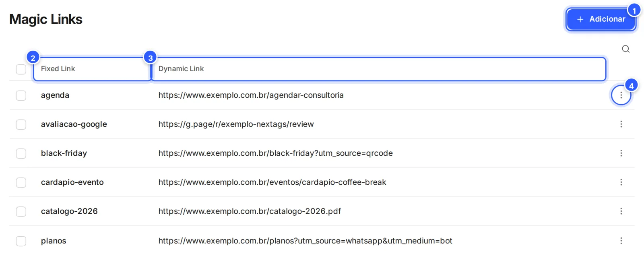
Task: Click the avaliacao-google fixed link name
Action: tap(74, 124)
